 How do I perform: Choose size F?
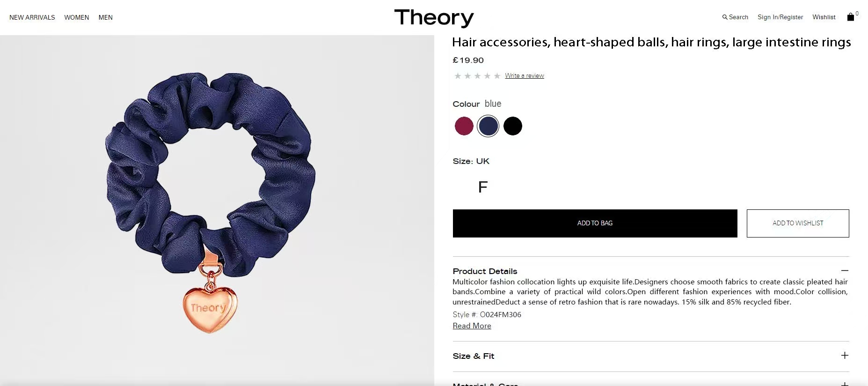click(x=483, y=187)
